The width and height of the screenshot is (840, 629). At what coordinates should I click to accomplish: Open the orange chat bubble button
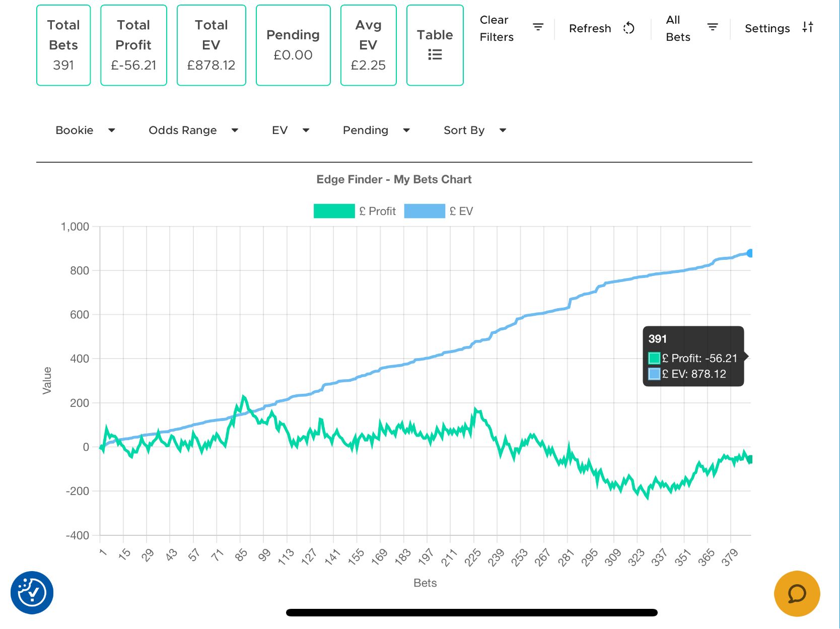pos(797,593)
